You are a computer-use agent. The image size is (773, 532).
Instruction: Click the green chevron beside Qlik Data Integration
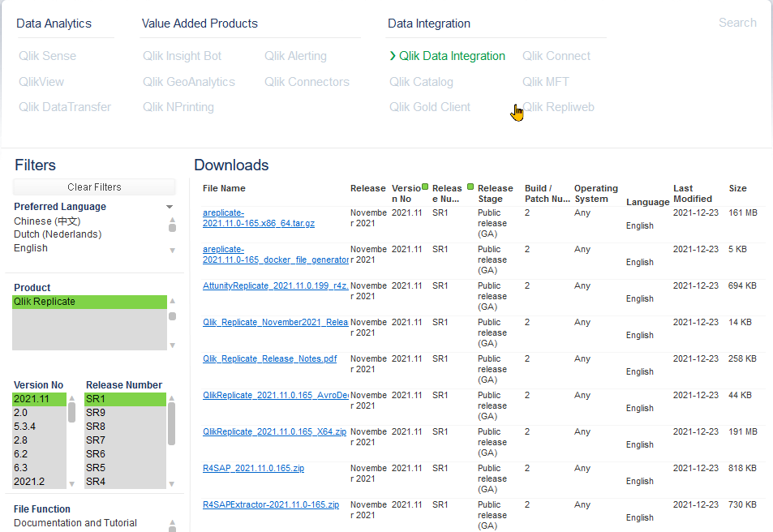[394, 56]
